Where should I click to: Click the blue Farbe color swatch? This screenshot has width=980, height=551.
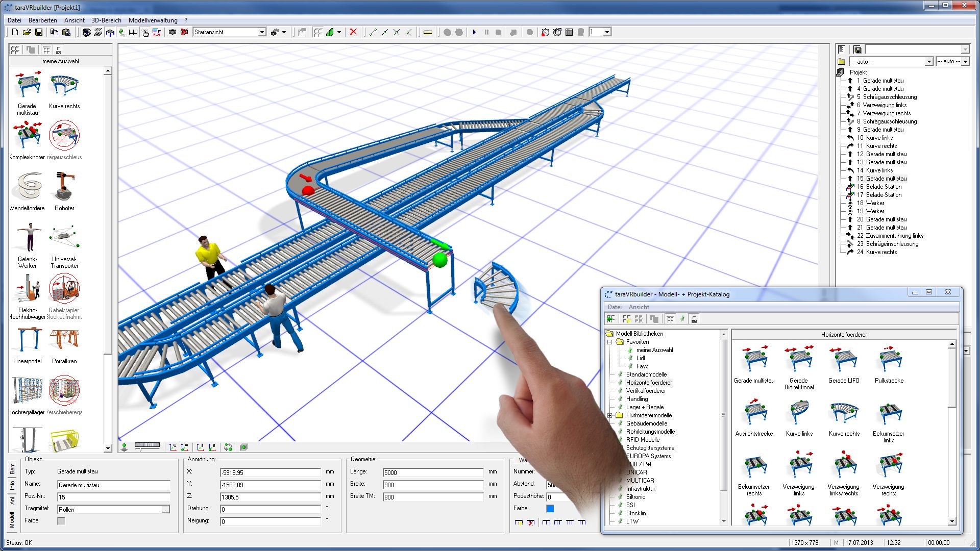[550, 509]
